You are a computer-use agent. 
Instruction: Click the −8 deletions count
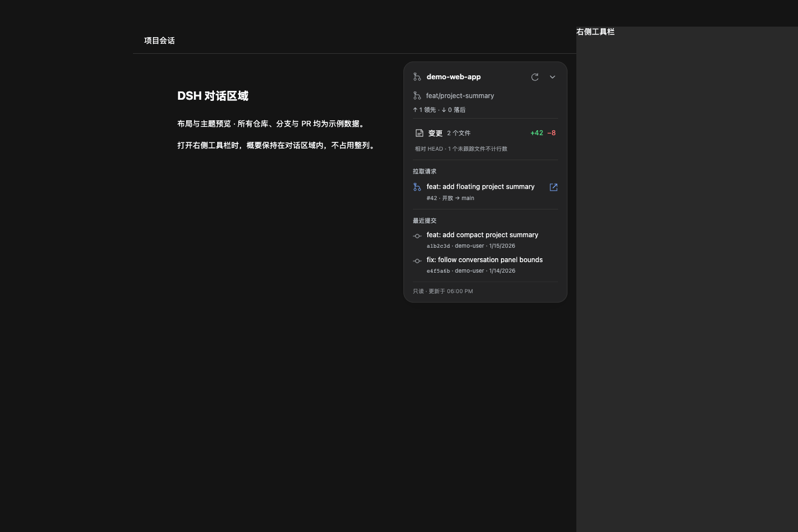click(x=551, y=133)
